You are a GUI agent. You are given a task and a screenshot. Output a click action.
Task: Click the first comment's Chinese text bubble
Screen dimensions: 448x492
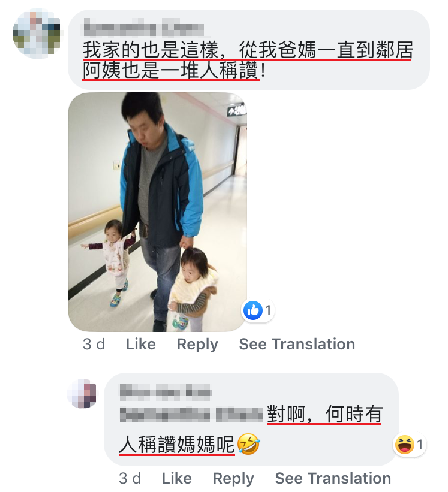coord(249,50)
